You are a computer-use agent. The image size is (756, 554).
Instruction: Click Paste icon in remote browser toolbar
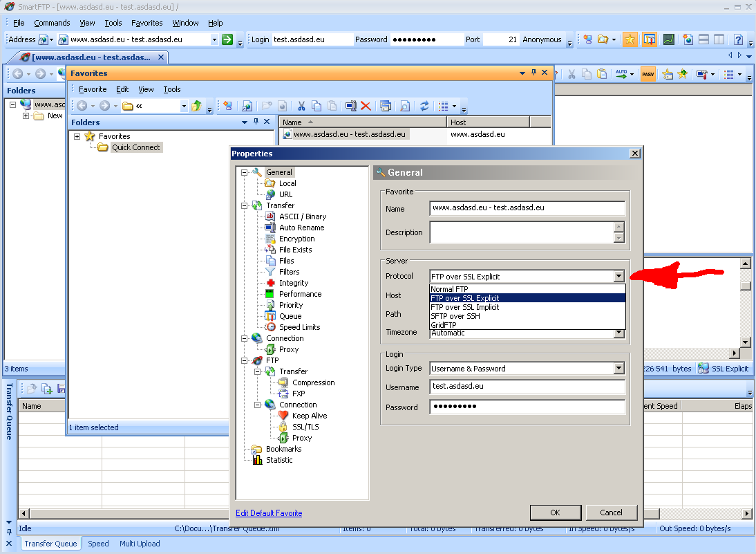click(602, 74)
